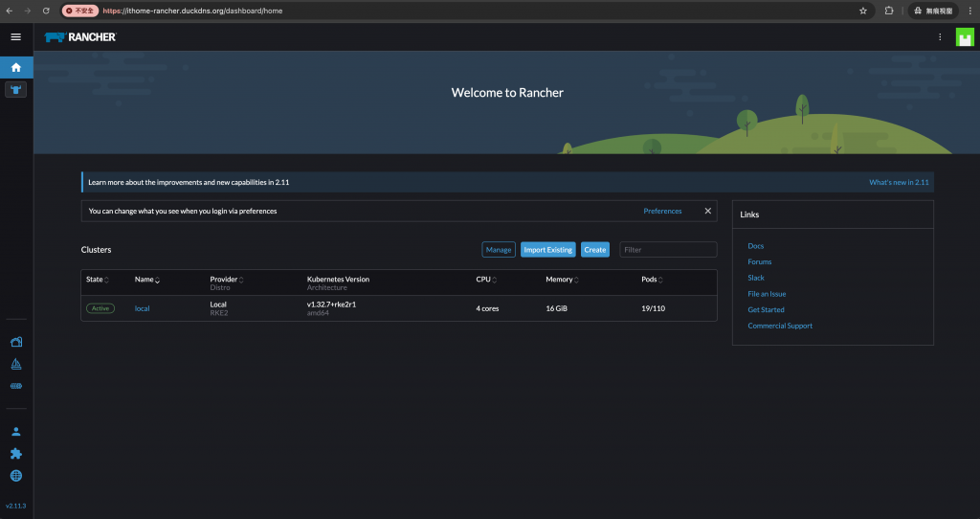The width and height of the screenshot is (980, 519).
Task: Open Continuous Delivery sailboat icon
Action: pyautogui.click(x=16, y=364)
